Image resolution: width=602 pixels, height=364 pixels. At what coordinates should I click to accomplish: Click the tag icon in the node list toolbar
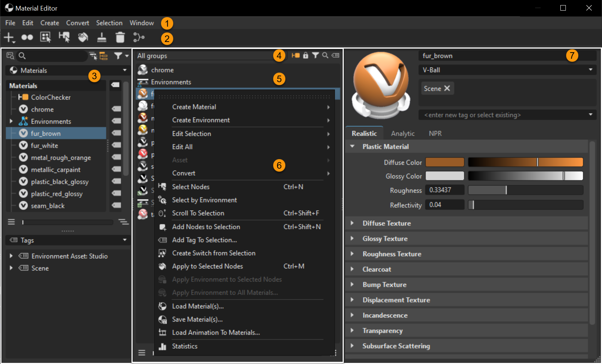(x=335, y=55)
